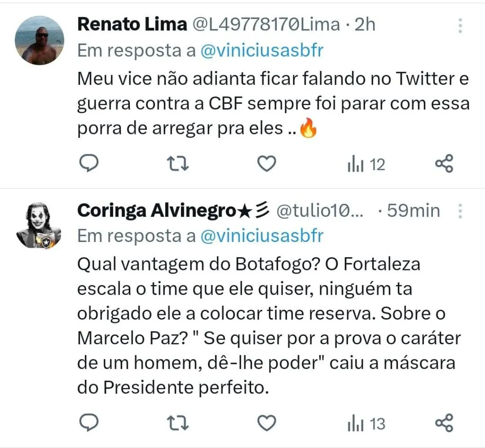Open more options for Renato Lima's tweet
Viewport: 485px width, 448px height.
(x=459, y=26)
